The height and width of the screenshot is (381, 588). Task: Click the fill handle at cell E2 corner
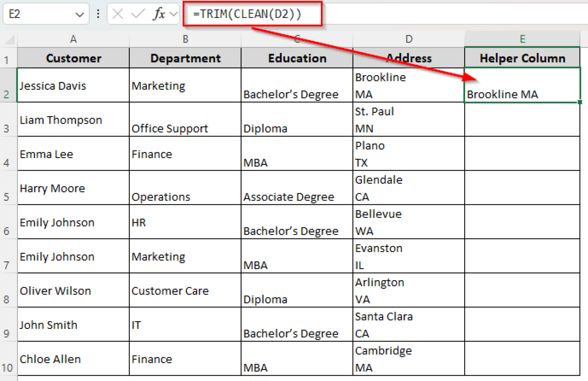click(580, 102)
